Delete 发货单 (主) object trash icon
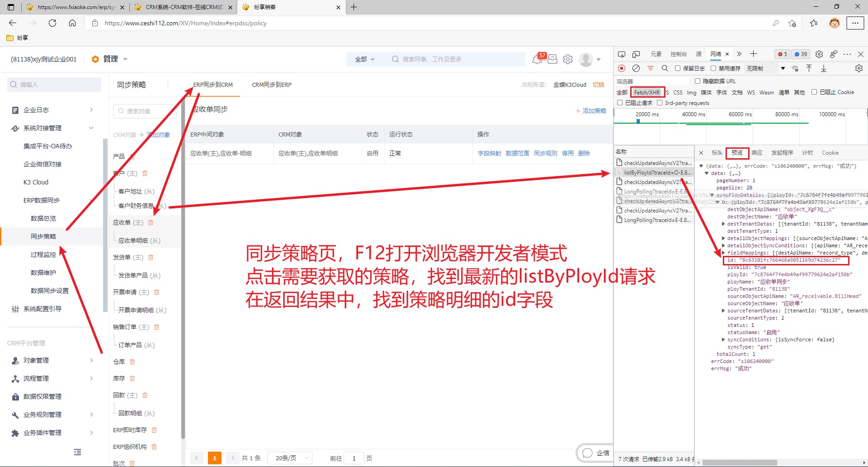The height and width of the screenshot is (467, 868). tap(151, 257)
